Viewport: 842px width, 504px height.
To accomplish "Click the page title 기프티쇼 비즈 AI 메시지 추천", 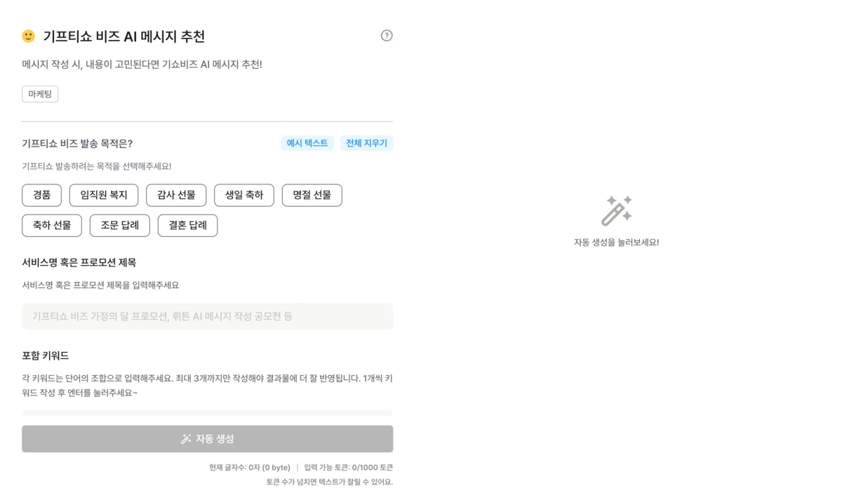I will 124,36.
